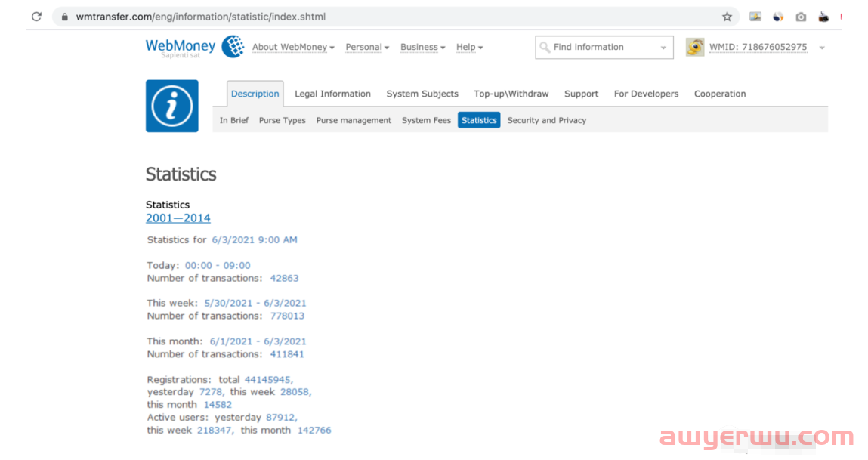Open the System Subjects tab
Image resolution: width=868 pixels, height=460 pixels.
click(x=422, y=94)
